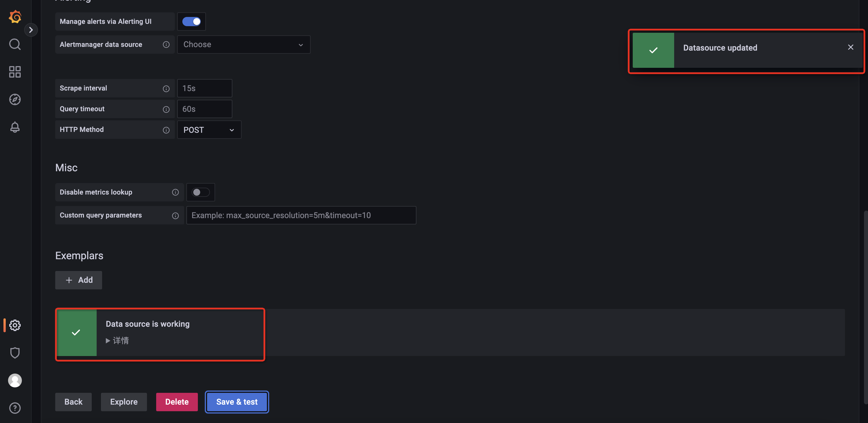Image resolution: width=868 pixels, height=423 pixels.
Task: Enable Disable metrics lookup switch
Action: click(200, 192)
